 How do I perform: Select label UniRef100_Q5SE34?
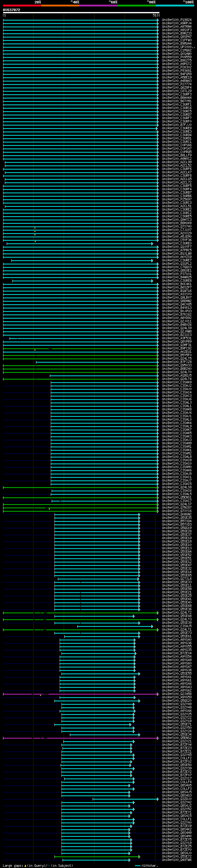click(x=176, y=735)
